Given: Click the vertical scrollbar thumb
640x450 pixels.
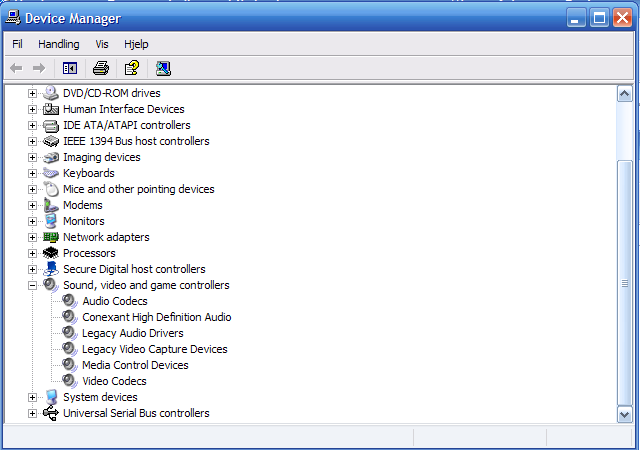Looking at the screenshot, I should 624,283.
